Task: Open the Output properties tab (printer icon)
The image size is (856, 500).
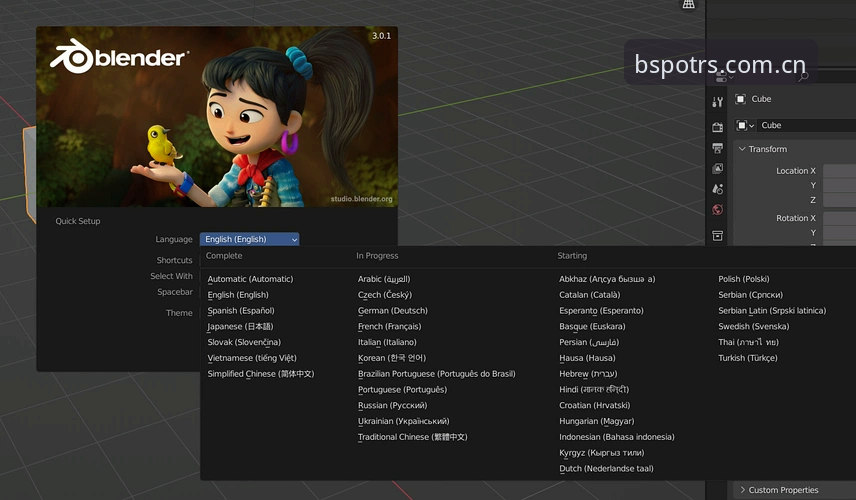Action: (x=717, y=148)
